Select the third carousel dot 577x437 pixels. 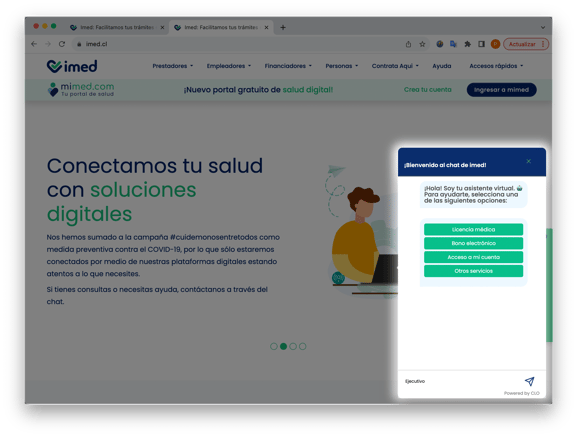293,347
